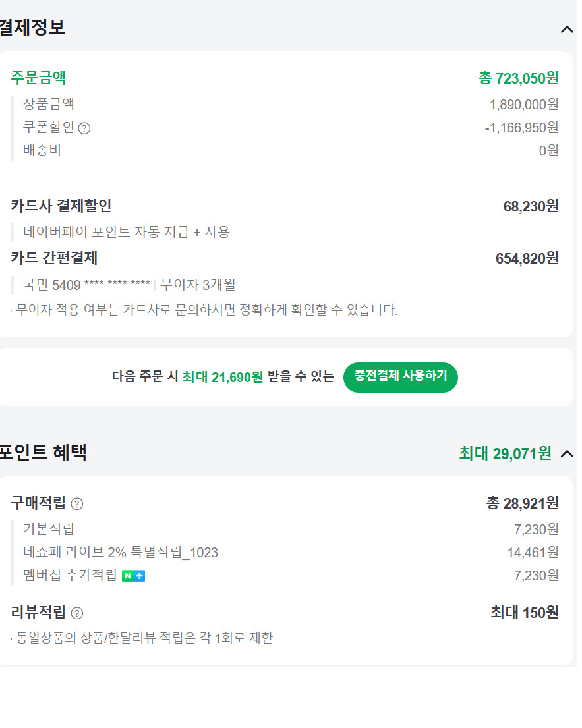Click the 최대 150원 review reward amount
The height and width of the screenshot is (728, 582).
coord(525,613)
